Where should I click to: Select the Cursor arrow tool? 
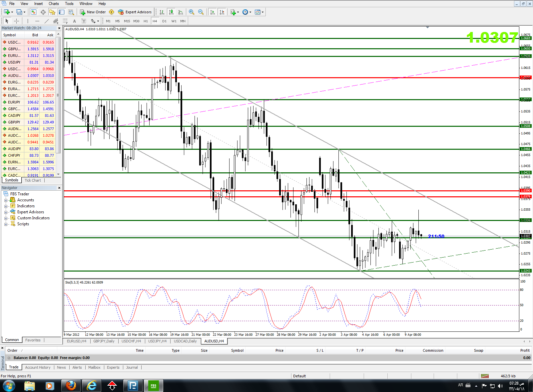pos(7,21)
